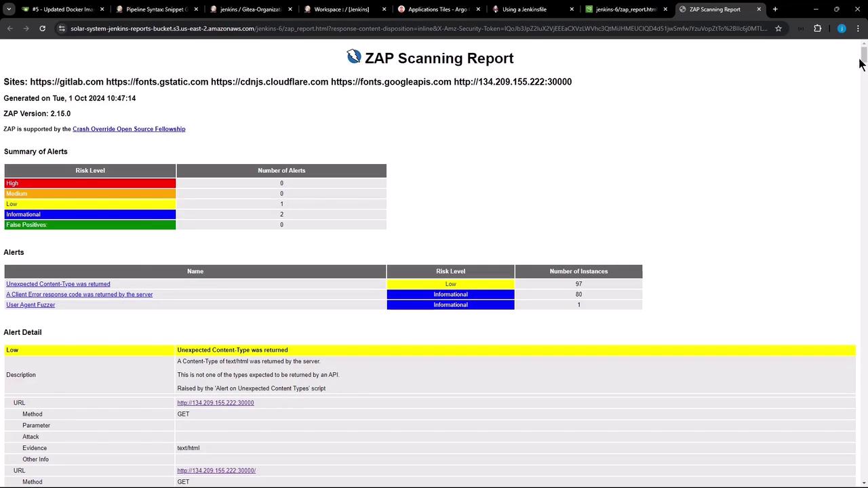
Task: Open the Extensions puzzle-piece menu
Action: [x=817, y=28]
